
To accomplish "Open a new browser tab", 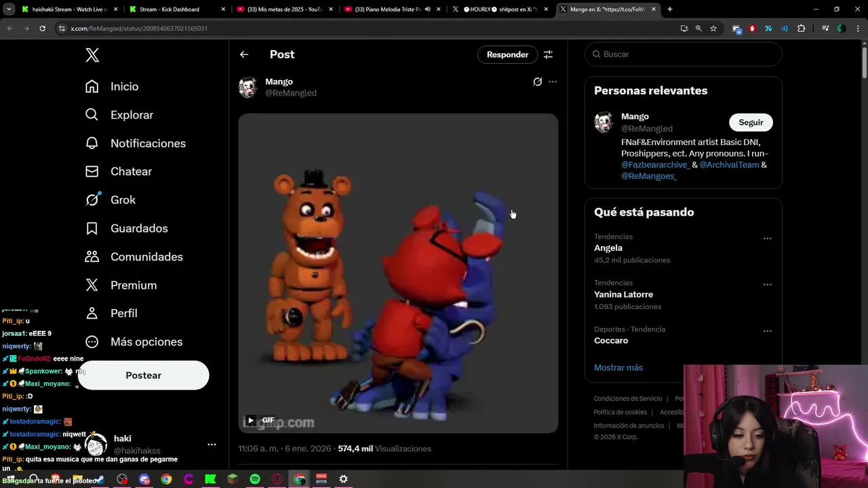I will pos(670,9).
